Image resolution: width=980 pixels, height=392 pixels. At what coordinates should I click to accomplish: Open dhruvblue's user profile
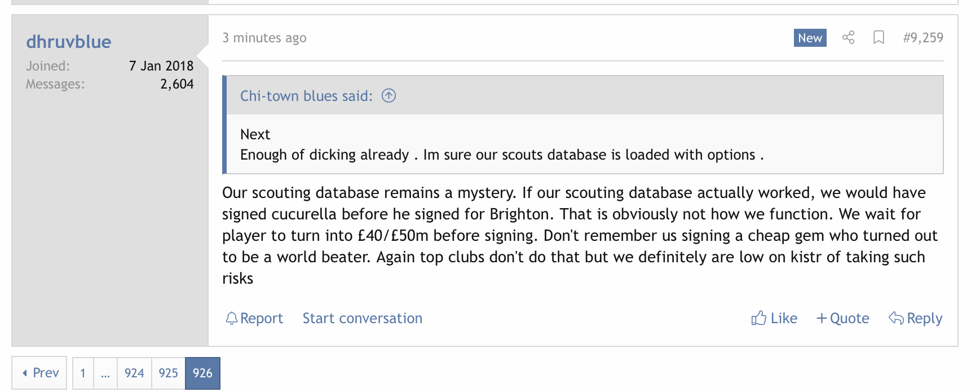[69, 42]
